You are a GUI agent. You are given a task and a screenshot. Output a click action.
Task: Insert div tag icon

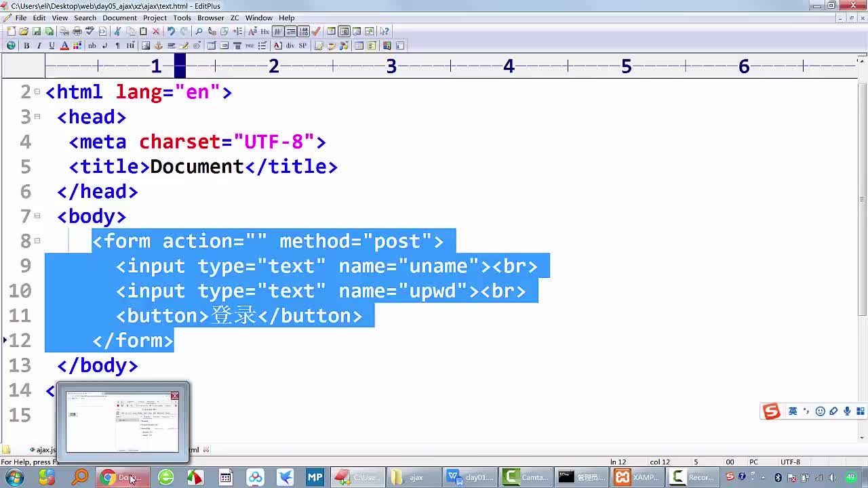pyautogui.click(x=290, y=45)
